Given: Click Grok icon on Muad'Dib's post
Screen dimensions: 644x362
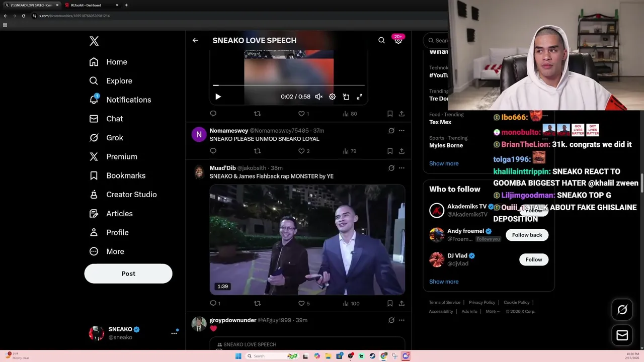Looking at the screenshot, I should pos(391,168).
